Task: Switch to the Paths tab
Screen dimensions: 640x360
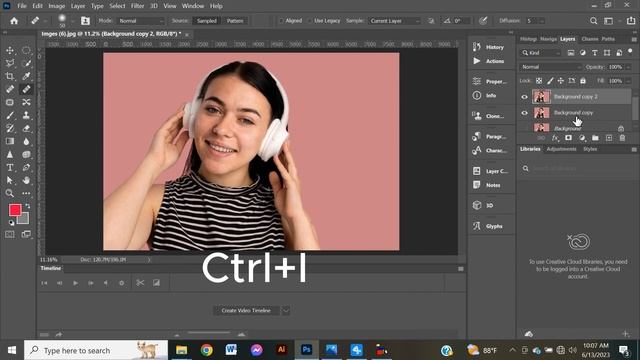Action: pos(608,39)
